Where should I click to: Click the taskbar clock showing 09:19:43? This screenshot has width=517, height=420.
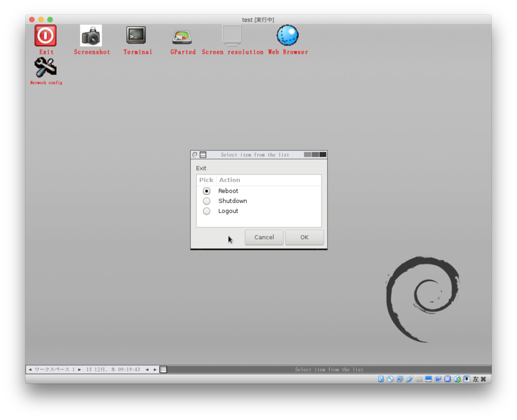click(x=113, y=370)
